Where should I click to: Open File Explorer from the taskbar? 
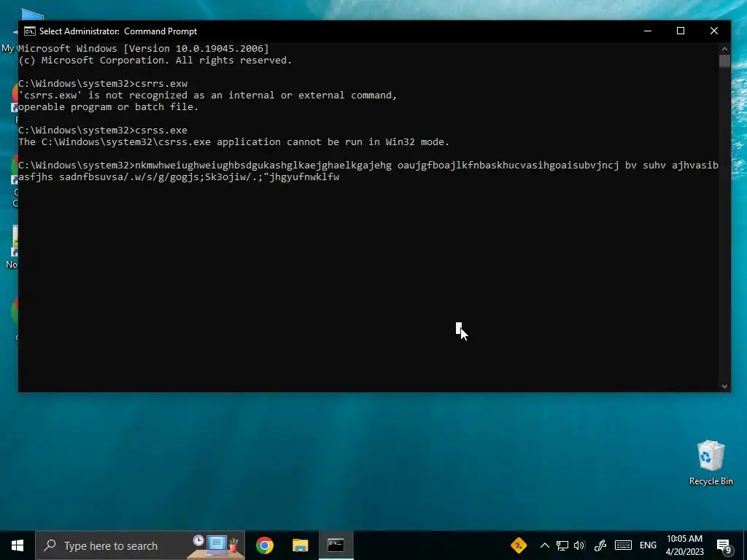(x=300, y=545)
